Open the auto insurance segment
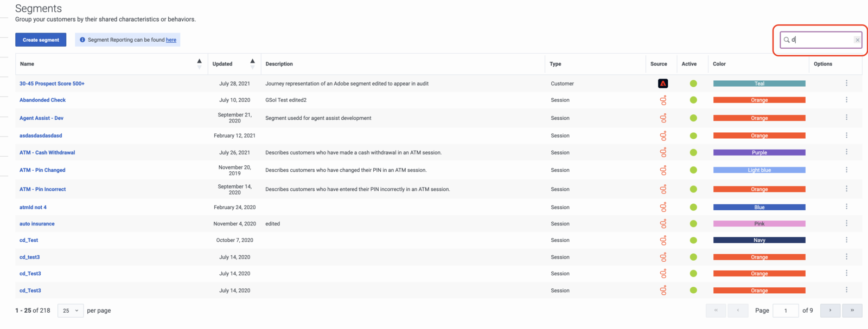The height and width of the screenshot is (329, 868). [x=37, y=223]
